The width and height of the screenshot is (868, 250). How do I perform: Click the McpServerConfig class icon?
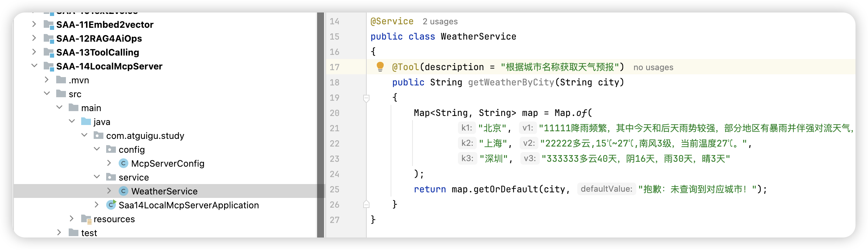coord(123,163)
